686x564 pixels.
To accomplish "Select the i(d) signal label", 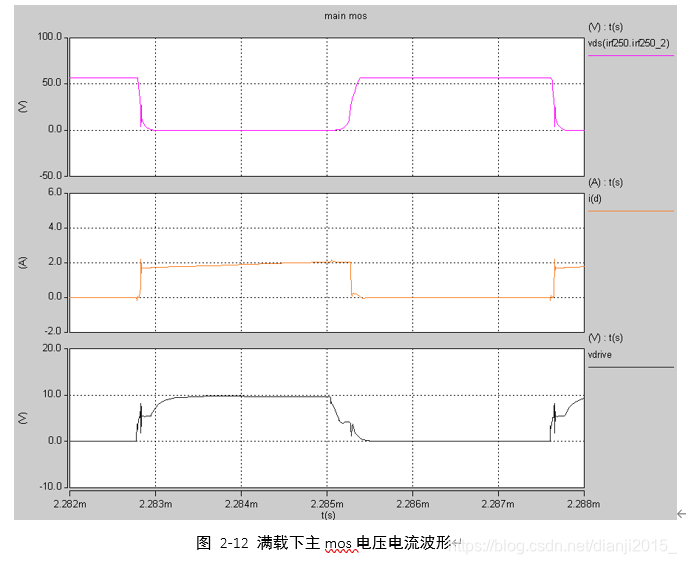I will click(x=595, y=199).
